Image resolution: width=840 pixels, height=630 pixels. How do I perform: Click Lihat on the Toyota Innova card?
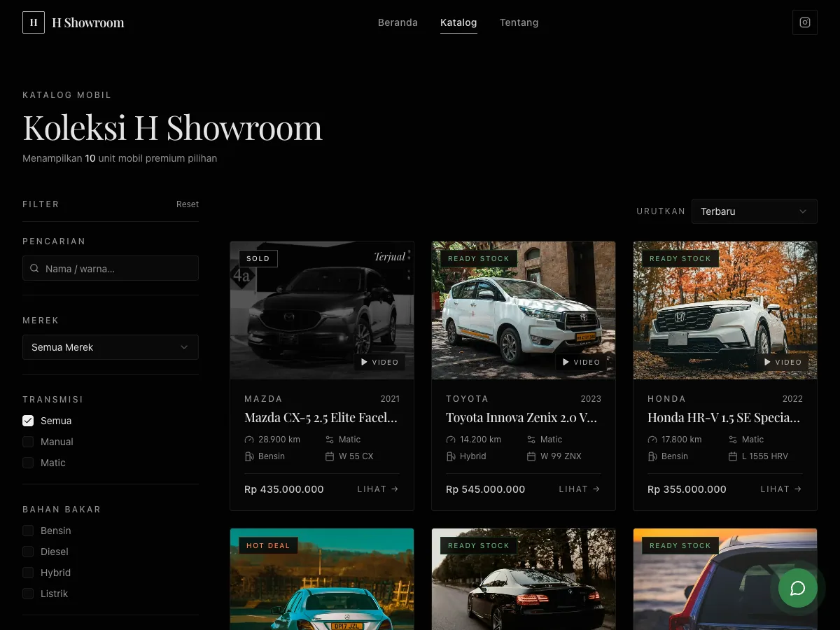pyautogui.click(x=580, y=489)
